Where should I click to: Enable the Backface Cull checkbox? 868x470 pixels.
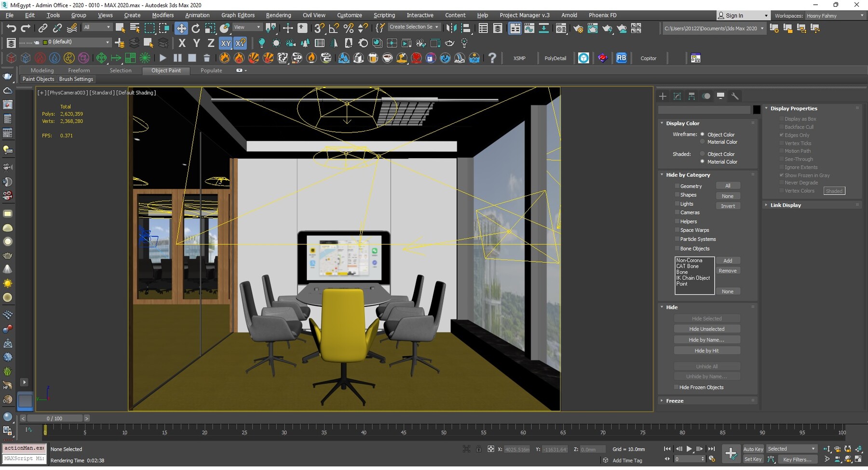pyautogui.click(x=782, y=127)
